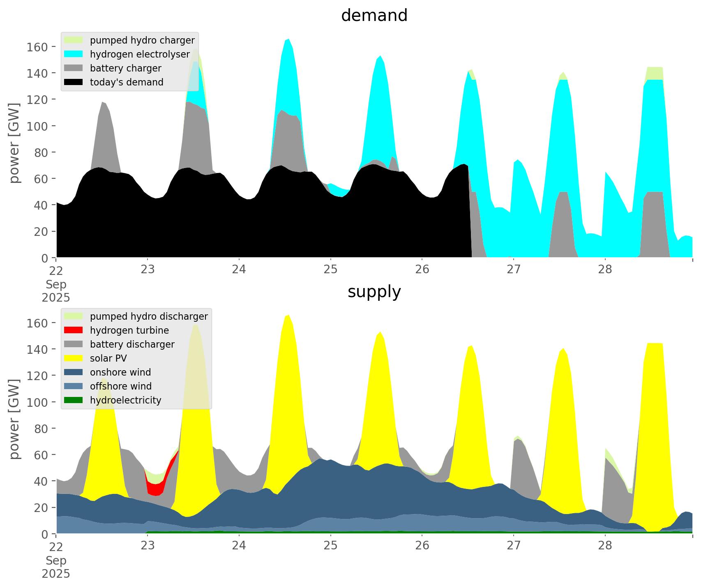Image resolution: width=701 pixels, height=588 pixels.
Task: Click the '25' date tick on demand chart
Action: 330,270
